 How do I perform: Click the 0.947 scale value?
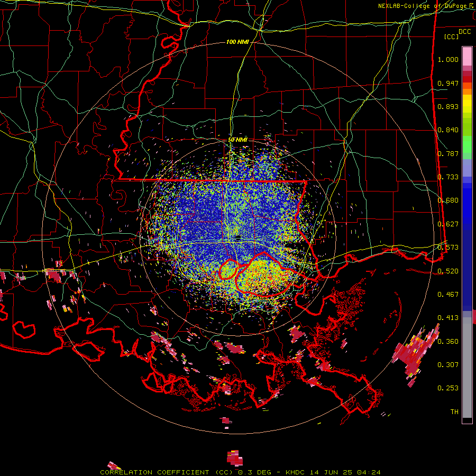pos(448,83)
